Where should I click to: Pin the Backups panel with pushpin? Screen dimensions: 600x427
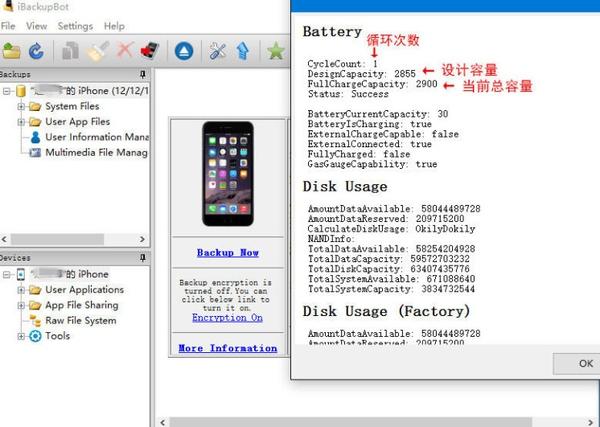(x=142, y=74)
